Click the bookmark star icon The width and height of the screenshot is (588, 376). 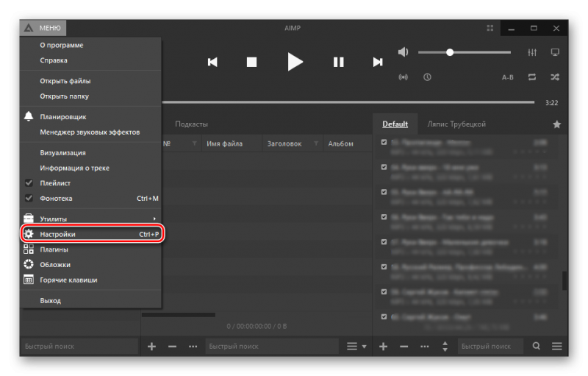(557, 124)
